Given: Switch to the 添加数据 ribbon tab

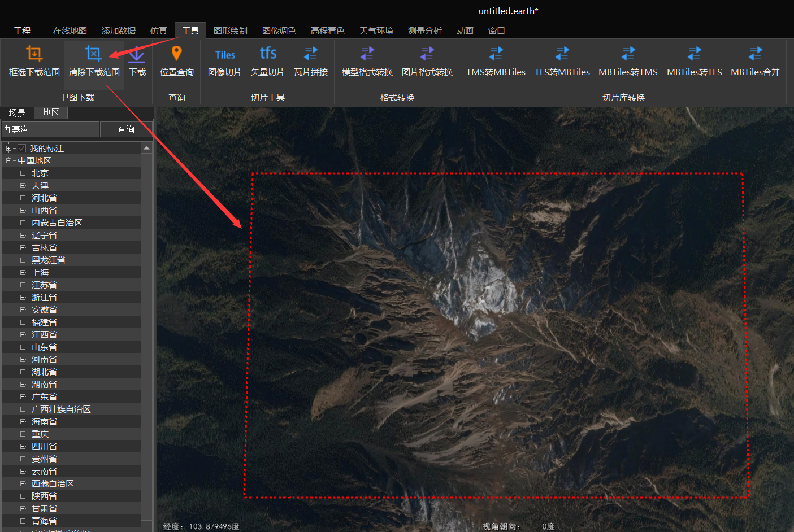Looking at the screenshot, I should [119, 30].
